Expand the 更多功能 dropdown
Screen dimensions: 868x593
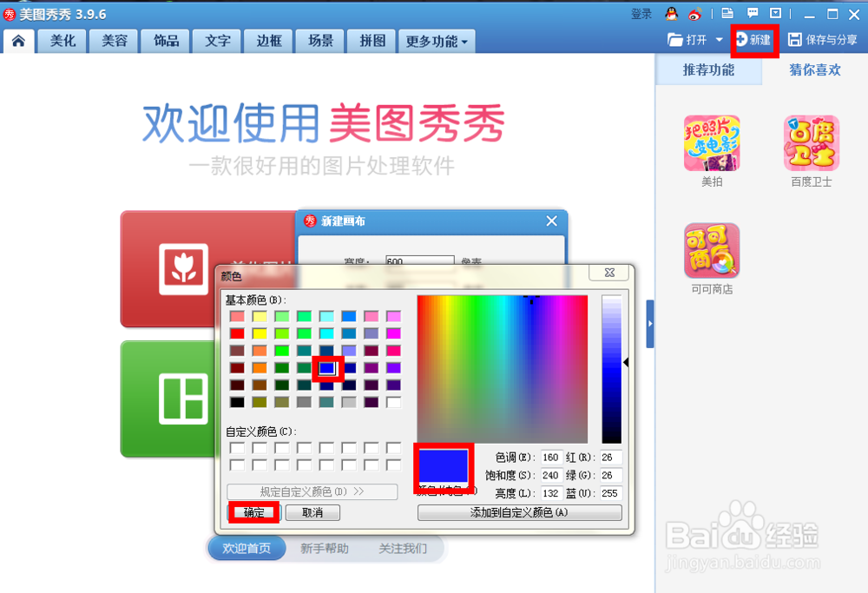(x=437, y=41)
